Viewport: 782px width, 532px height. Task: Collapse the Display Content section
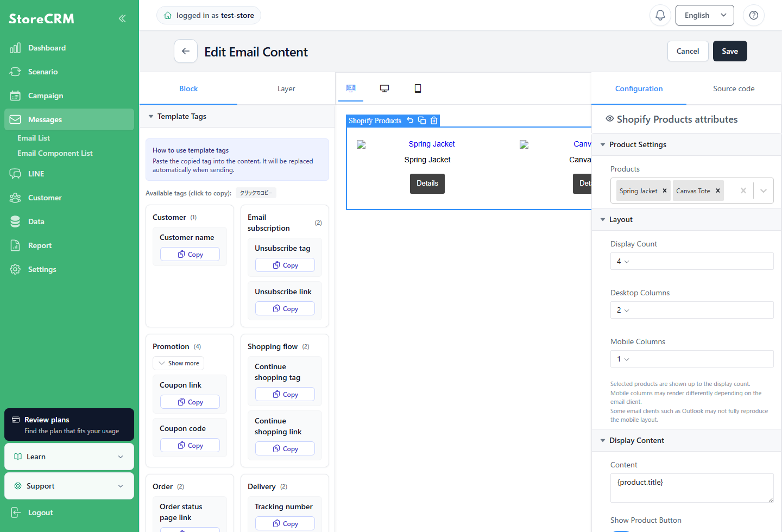click(686, 440)
